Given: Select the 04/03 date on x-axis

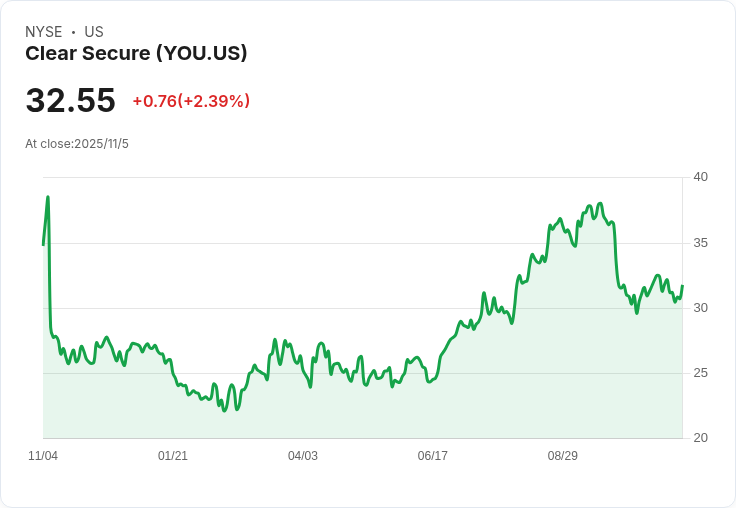Looking at the screenshot, I should click(x=303, y=456).
